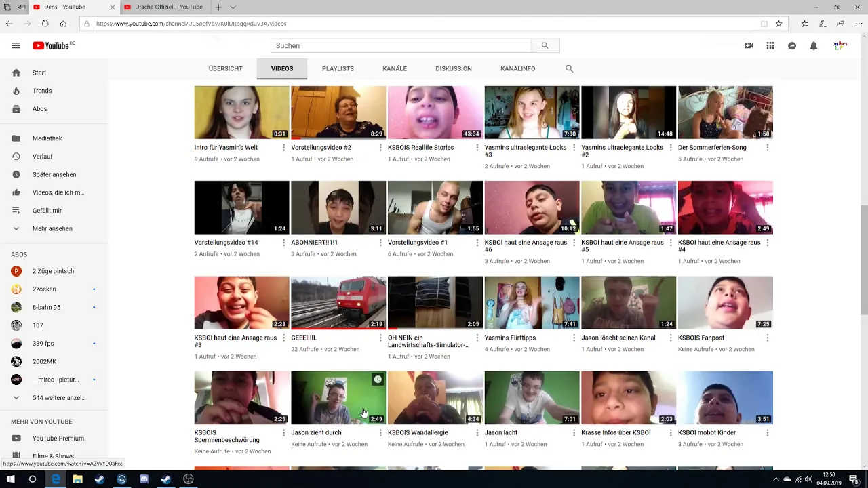Switch to the ÜBERSICHT tab
This screenshot has width=868, height=488.
point(225,68)
